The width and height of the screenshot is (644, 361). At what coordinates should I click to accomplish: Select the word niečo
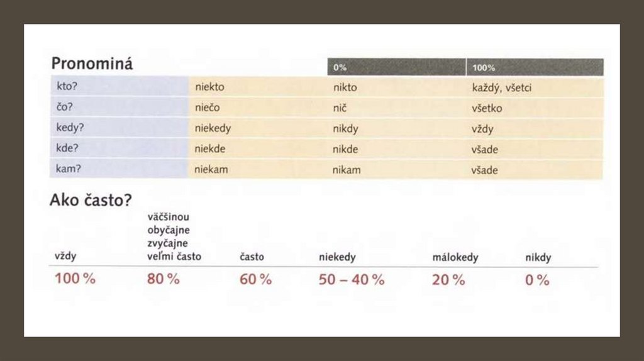tap(208, 108)
